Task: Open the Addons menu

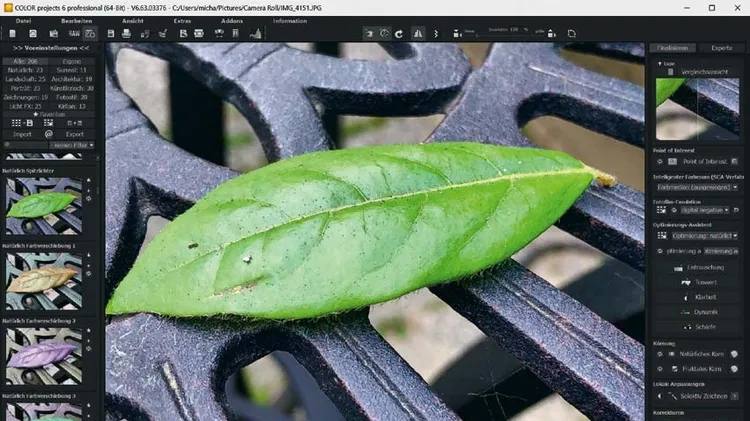Action: coord(232,21)
